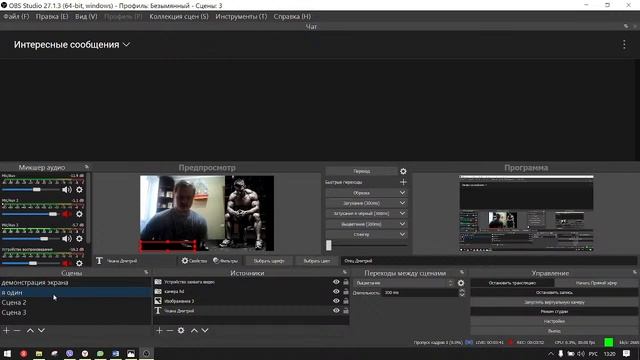Image resolution: width=640 pixels, height=360 pixels.
Task: Open Mic/Aux 2 gear settings
Action: [x=79, y=214]
